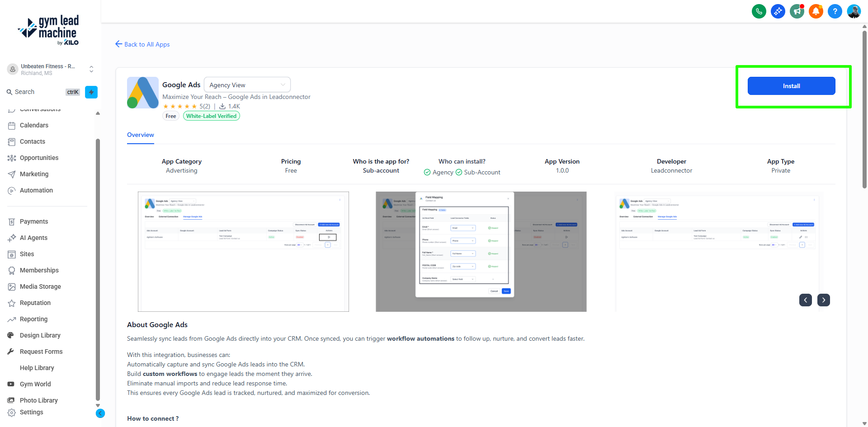Open the orange notifications bell
Image resolution: width=868 pixels, height=427 pixels.
click(x=816, y=11)
